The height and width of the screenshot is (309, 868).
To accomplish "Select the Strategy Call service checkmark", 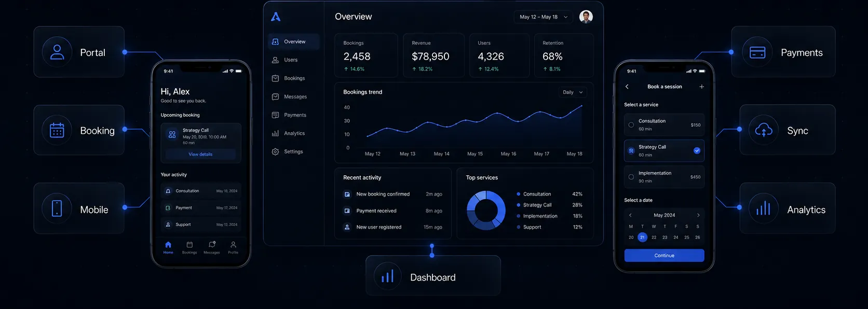I will 697,151.
